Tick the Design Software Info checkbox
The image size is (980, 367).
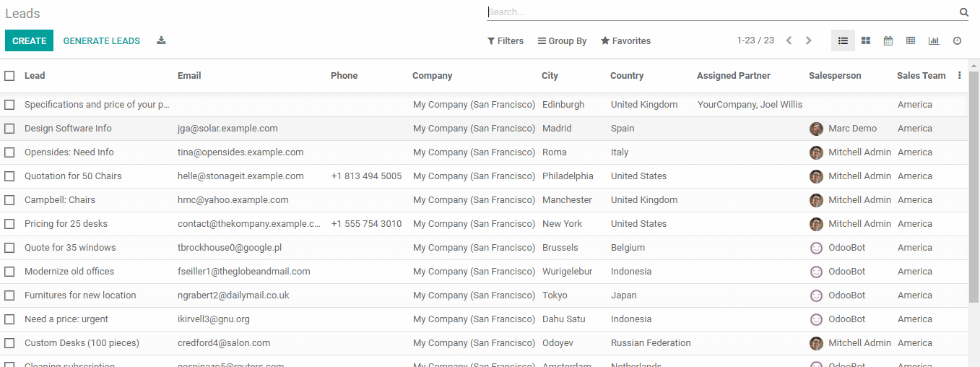pos(9,129)
